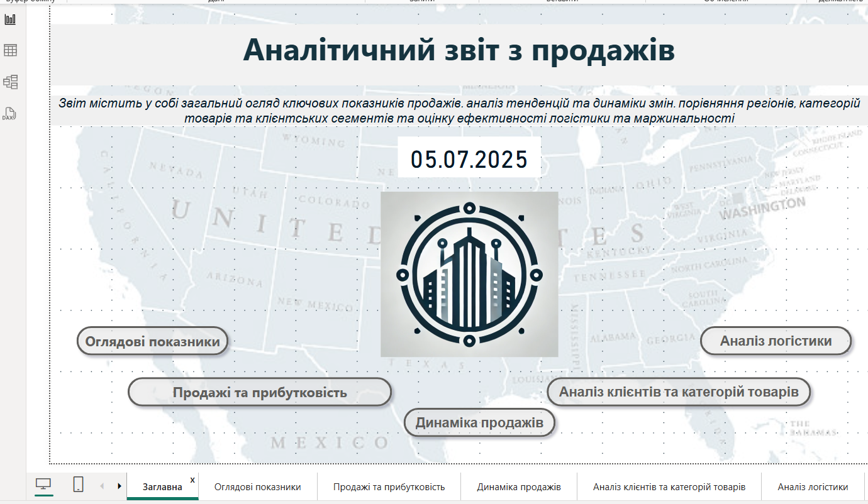Close the Заглавна page tab

pos(192,480)
